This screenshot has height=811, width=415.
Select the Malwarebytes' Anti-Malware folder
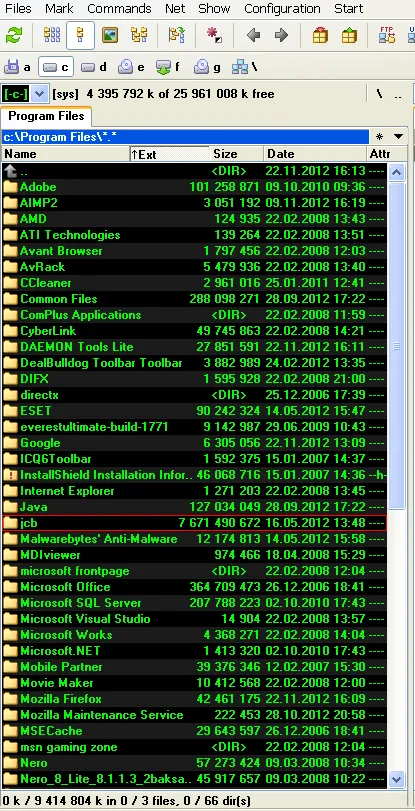tap(194, 539)
